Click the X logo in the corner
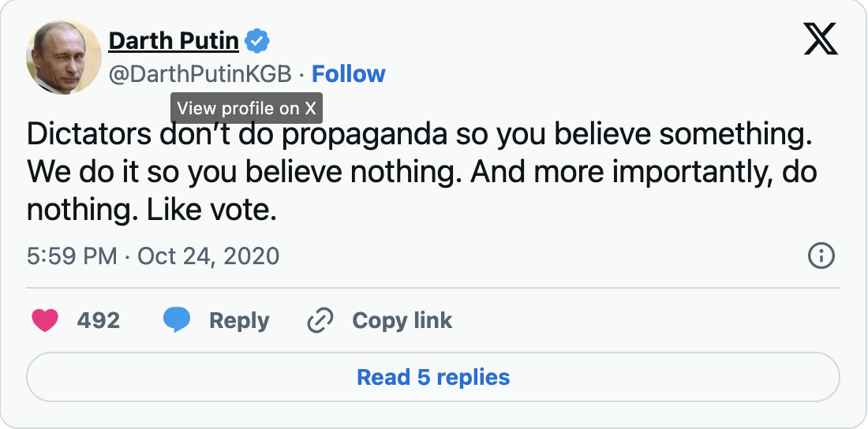Viewport: 868px width, 429px height. click(x=821, y=39)
